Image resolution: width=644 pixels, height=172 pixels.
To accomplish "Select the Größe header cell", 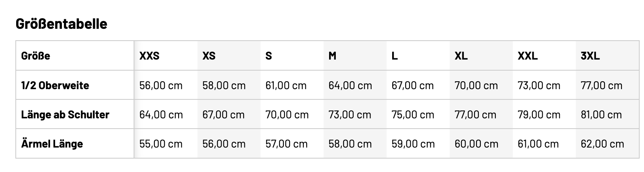I will pyautogui.click(x=36, y=56).
